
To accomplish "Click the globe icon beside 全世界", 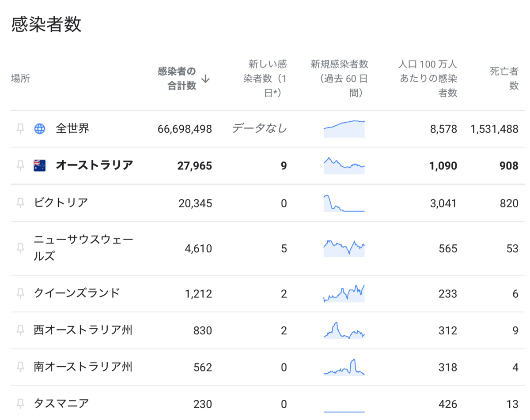I will coord(40,129).
